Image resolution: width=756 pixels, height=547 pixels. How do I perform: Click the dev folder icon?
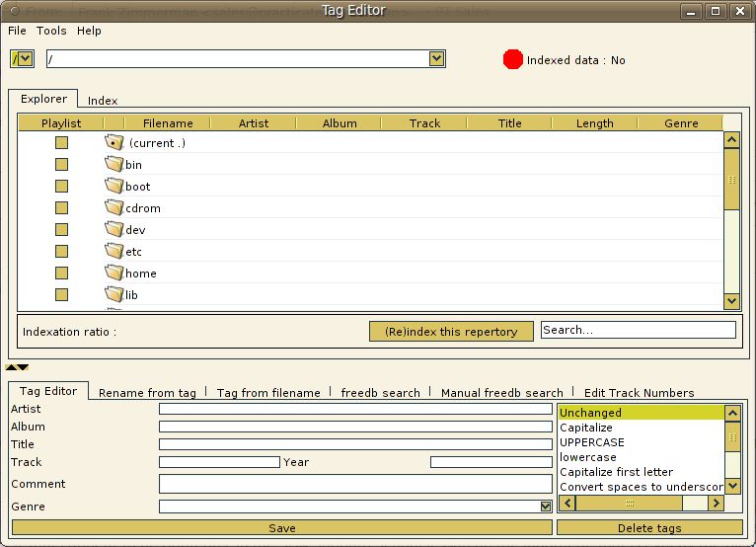point(113,229)
